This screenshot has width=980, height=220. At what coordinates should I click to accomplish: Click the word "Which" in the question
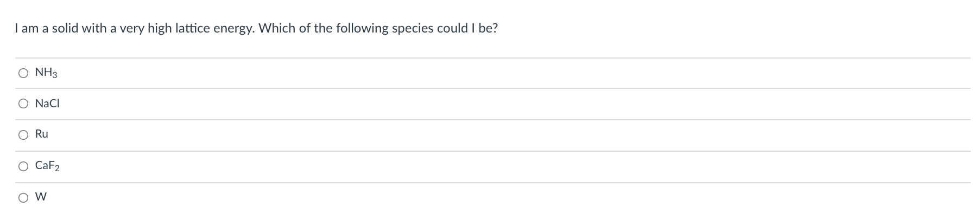[x=277, y=28]
